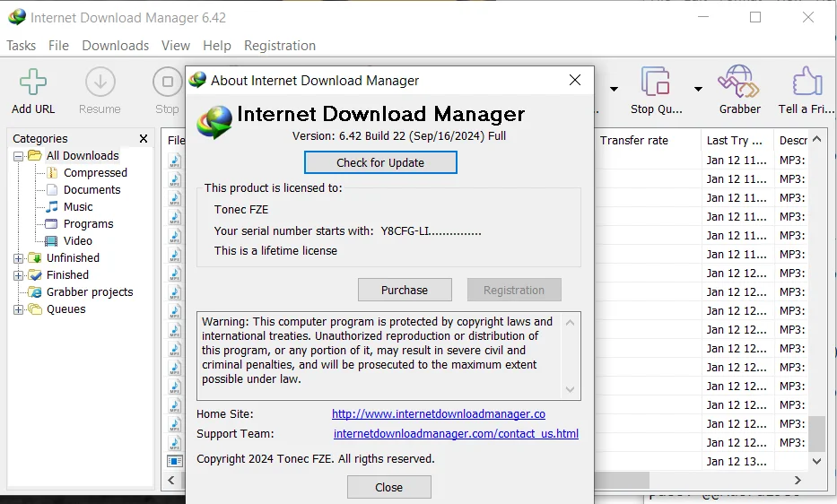This screenshot has height=504, width=837.
Task: Click IDM logo in the main title bar
Action: pos(16,17)
